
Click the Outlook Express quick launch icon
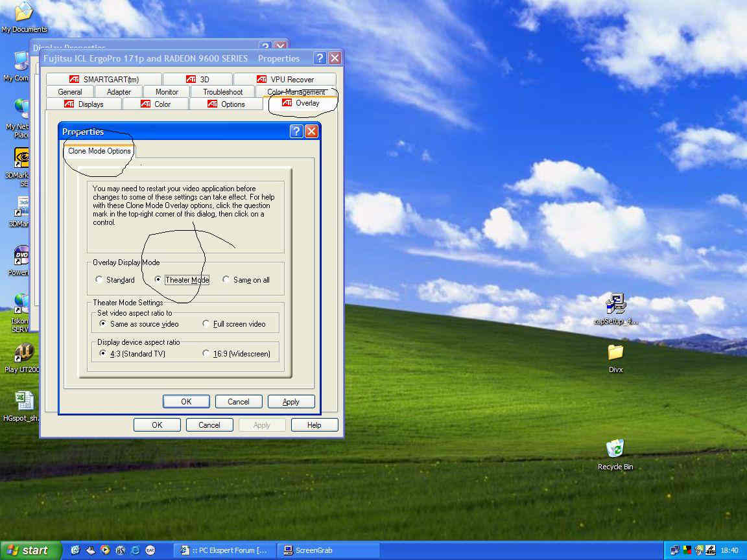point(75,550)
